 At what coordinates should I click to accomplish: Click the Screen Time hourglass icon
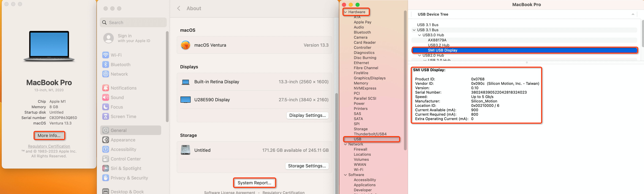(x=105, y=116)
